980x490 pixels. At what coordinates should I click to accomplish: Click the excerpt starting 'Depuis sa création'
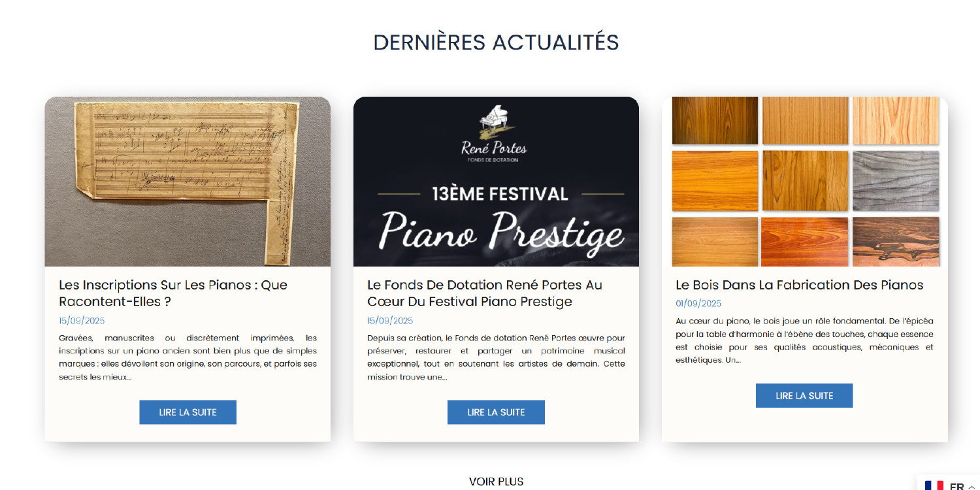pyautogui.click(x=496, y=357)
